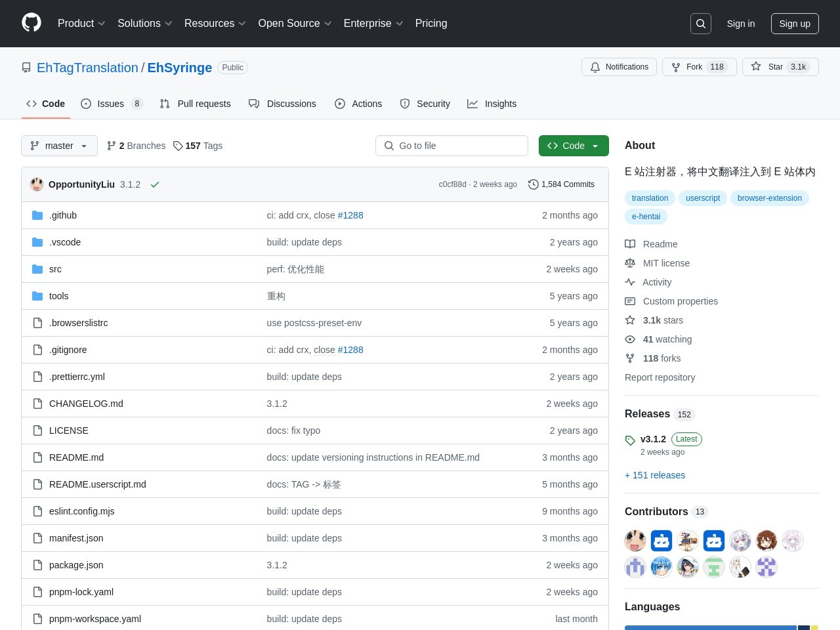The image size is (840, 630).
Task: Switch to the Issues tab
Action: (112, 104)
